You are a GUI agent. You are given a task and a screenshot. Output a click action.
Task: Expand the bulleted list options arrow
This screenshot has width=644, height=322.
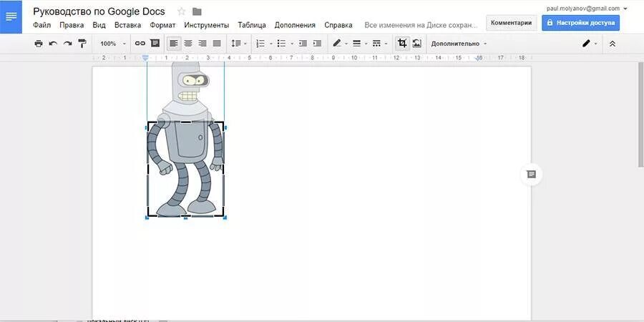(292, 44)
